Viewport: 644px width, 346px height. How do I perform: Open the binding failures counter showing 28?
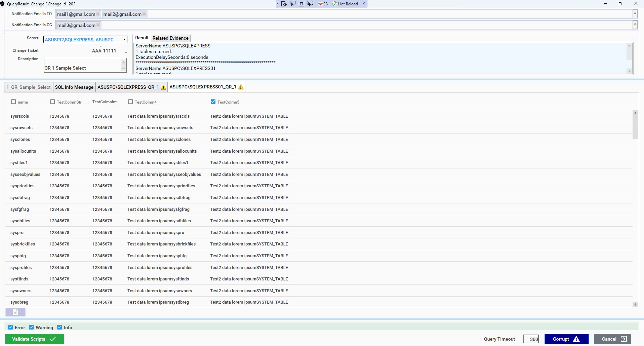(323, 4)
